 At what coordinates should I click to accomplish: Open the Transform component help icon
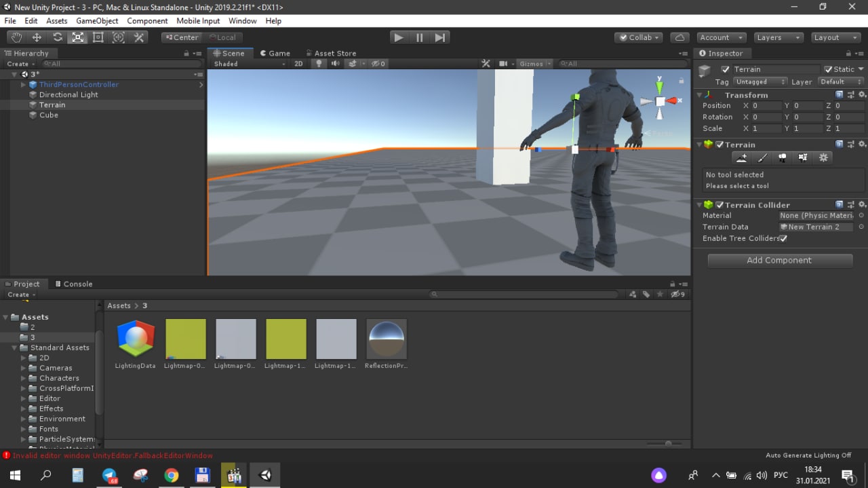[x=840, y=95]
